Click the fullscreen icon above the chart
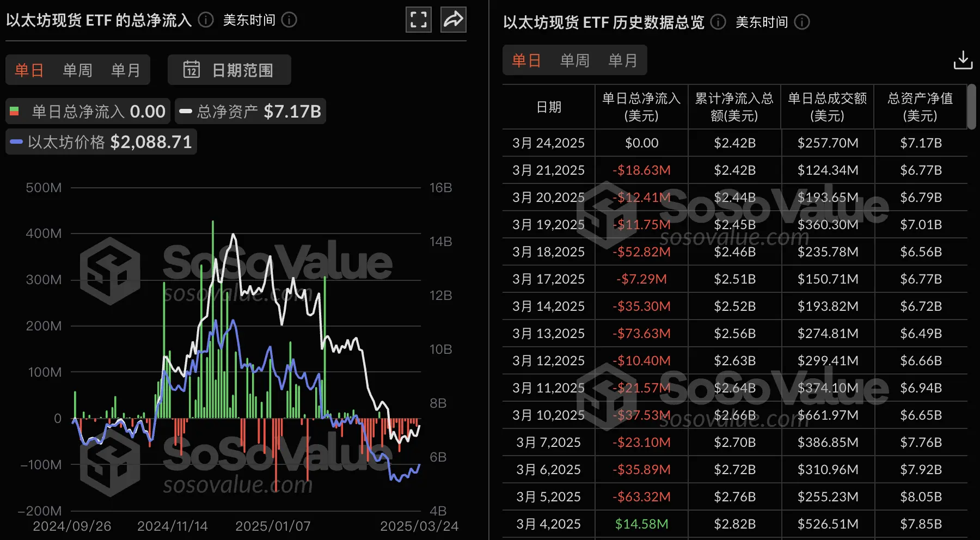980x540 pixels. click(x=418, y=19)
